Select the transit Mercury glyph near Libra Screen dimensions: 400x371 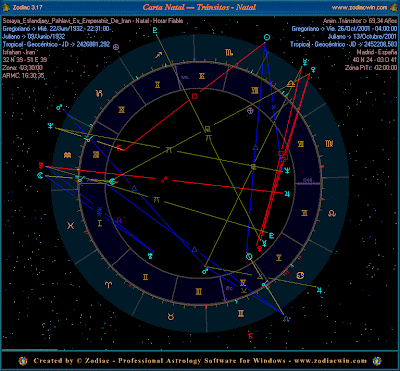tap(305, 62)
